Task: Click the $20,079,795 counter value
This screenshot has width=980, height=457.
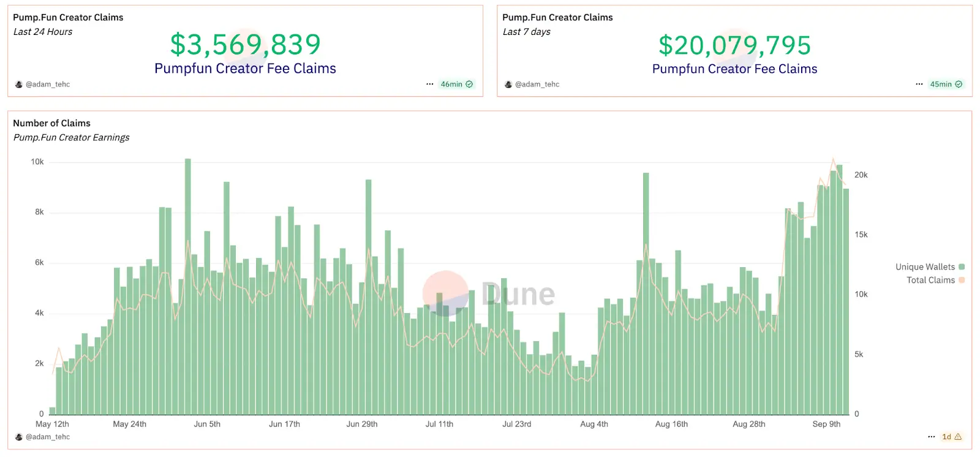Action: (734, 45)
